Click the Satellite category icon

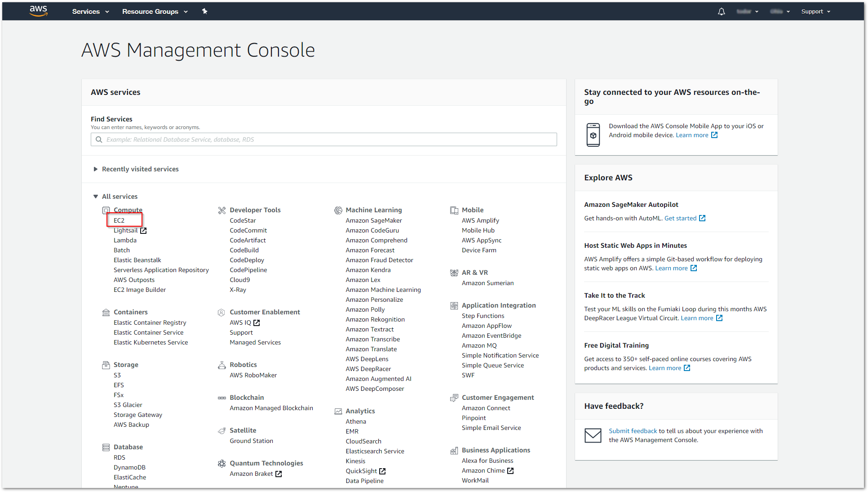point(222,430)
